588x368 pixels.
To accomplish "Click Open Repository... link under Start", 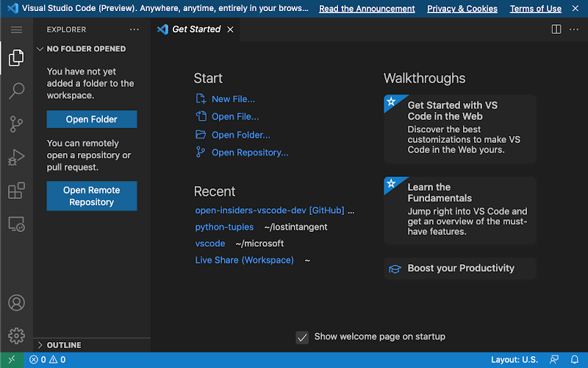I will click(250, 152).
